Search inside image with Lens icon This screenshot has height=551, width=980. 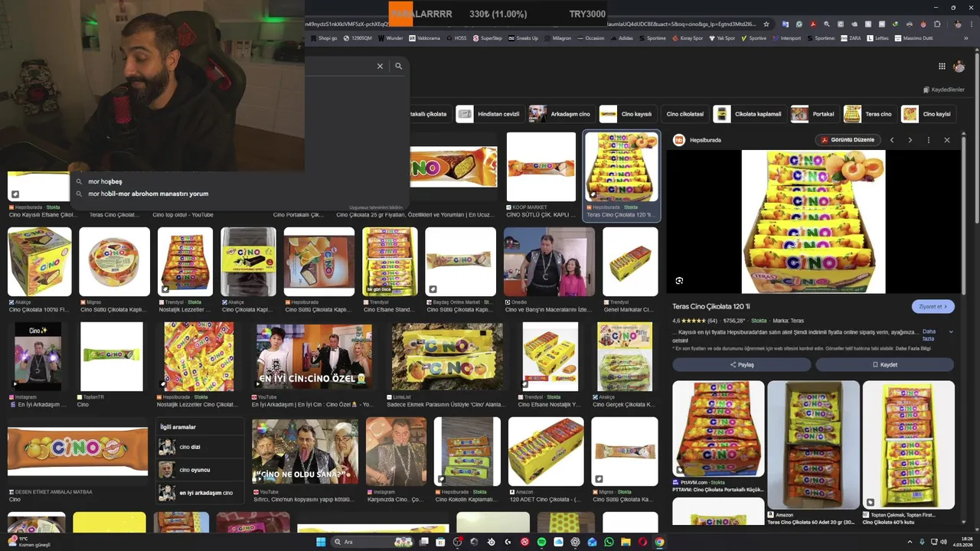click(x=679, y=281)
